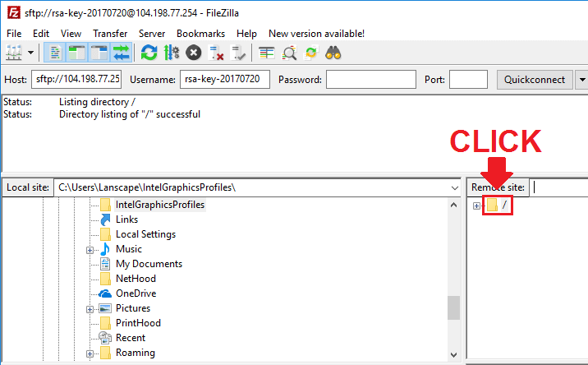Select the NetHood folder
Viewport: 588px width, 365px height.
tap(136, 279)
